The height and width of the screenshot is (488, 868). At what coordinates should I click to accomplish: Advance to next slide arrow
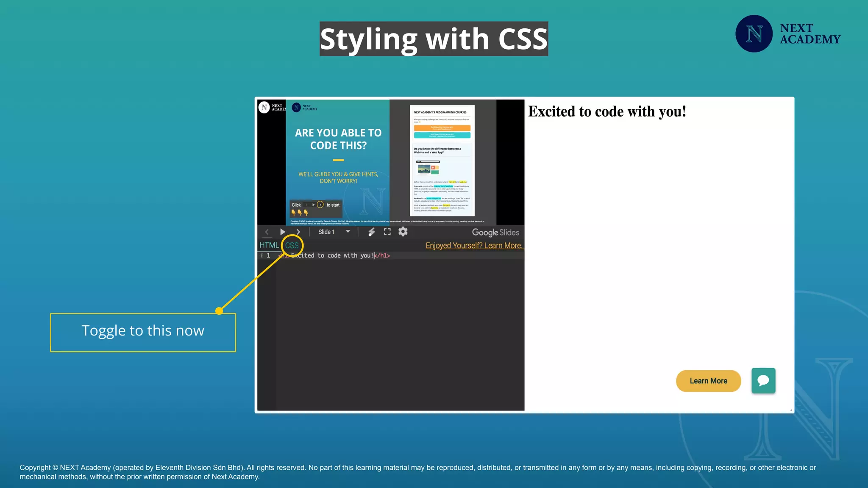[x=298, y=232]
